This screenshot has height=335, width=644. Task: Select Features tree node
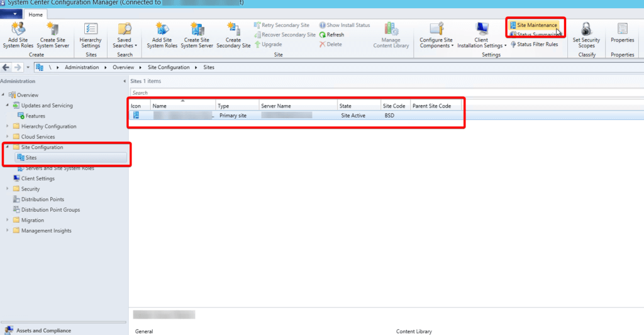[31, 116]
